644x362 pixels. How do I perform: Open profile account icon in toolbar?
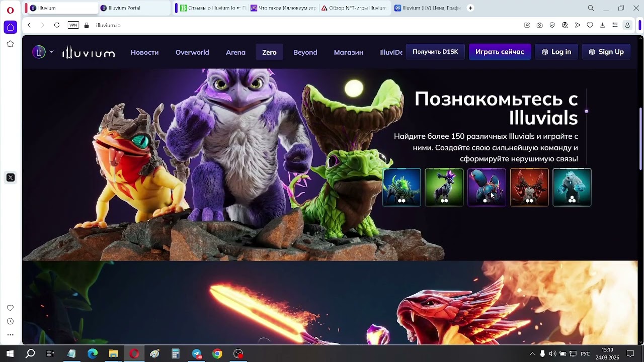click(627, 25)
